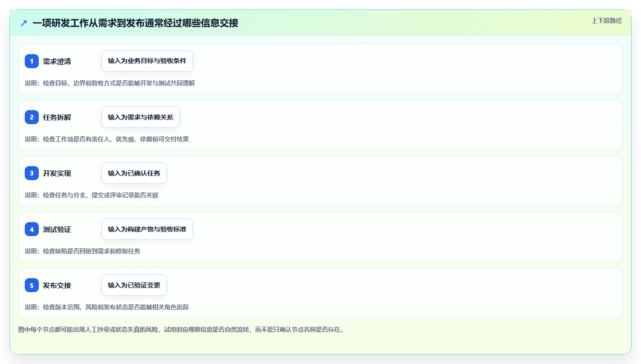Click the 任务拆解 step title

coord(57,118)
